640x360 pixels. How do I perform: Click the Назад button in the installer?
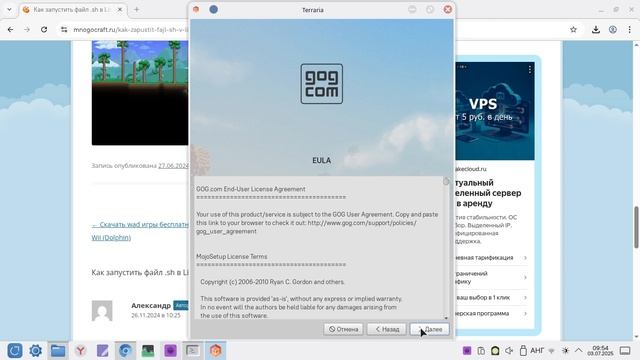coord(387,329)
